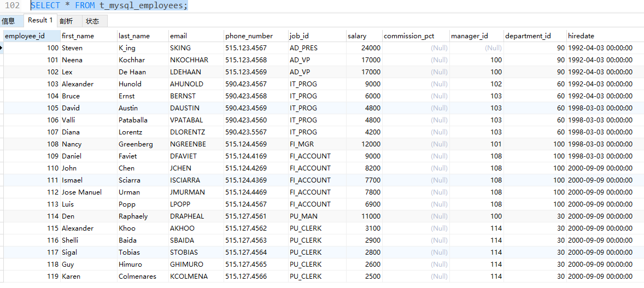Click the manager_id column header
Viewport: 644px width, 288px height.
pyautogui.click(x=476, y=36)
